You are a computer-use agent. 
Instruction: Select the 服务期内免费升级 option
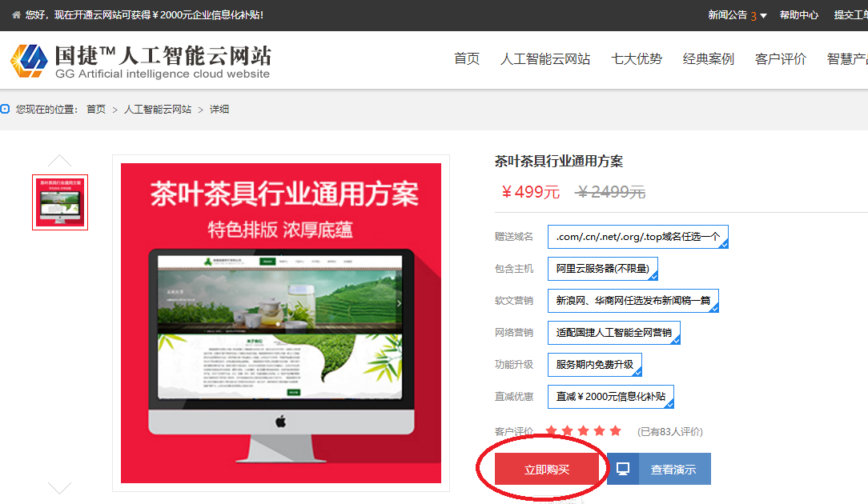(x=594, y=365)
